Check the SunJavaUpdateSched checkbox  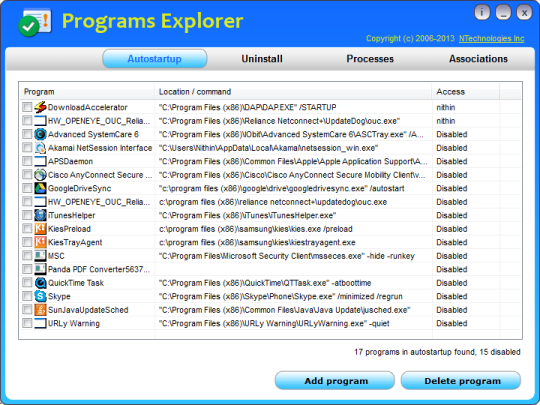(x=27, y=309)
